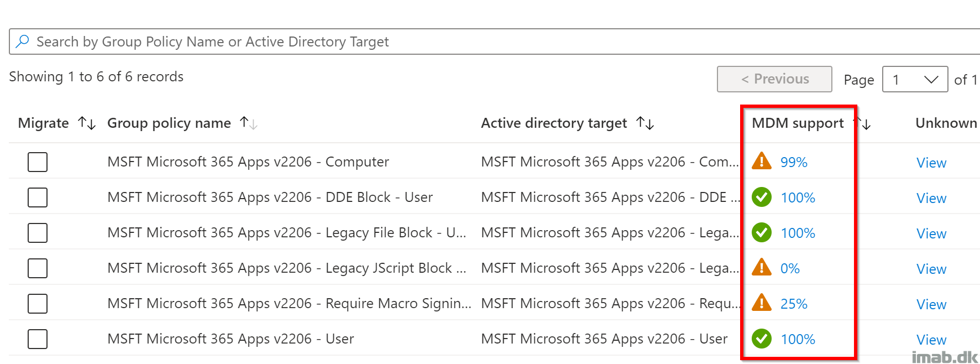Screen dimensions: 980x364
Task: Open 99% MDM support link for Computer policy
Action: [x=794, y=162]
